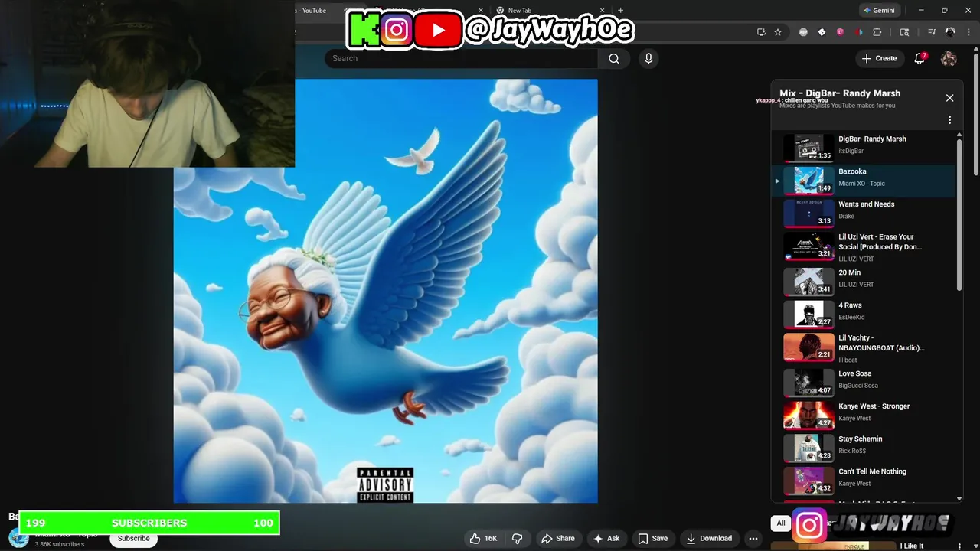980x551 pixels.
Task: Open the red and blue extension icon
Action: pos(859,32)
